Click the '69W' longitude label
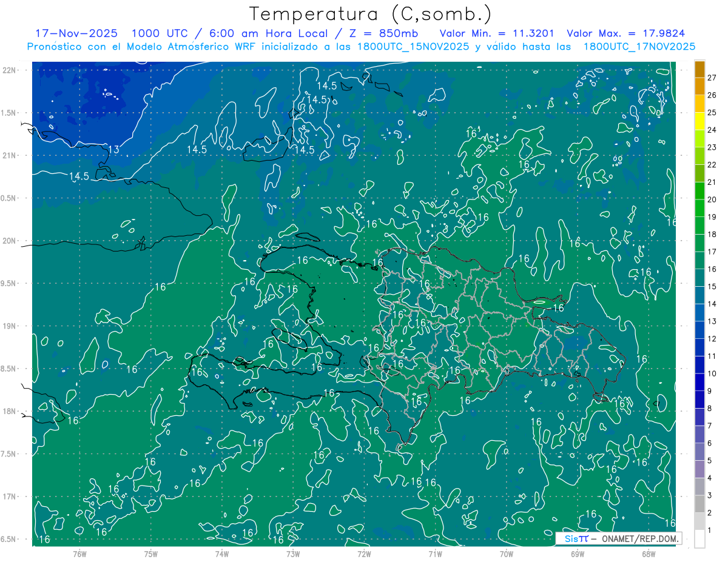The width and height of the screenshot is (728, 562). click(578, 554)
